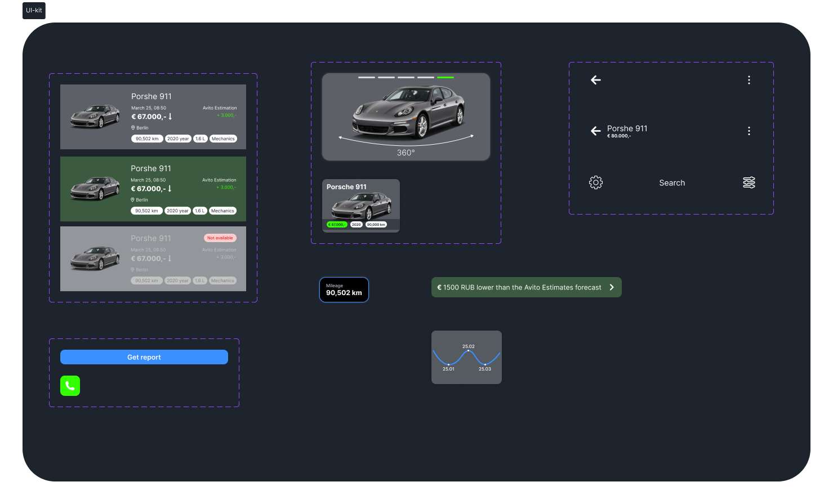The height and width of the screenshot is (504, 833).
Task: Open the filters icon beside Search
Action: click(x=749, y=182)
